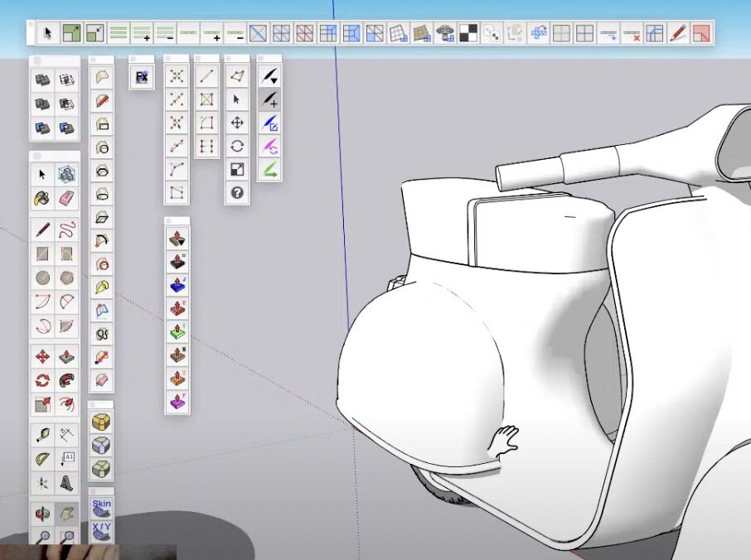Select the red Rotate tool
Viewport: 751px width, 560px height.
click(x=42, y=380)
